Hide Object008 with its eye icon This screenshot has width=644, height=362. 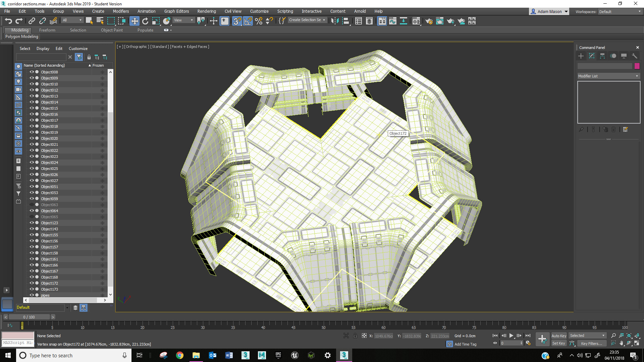pos(32,72)
